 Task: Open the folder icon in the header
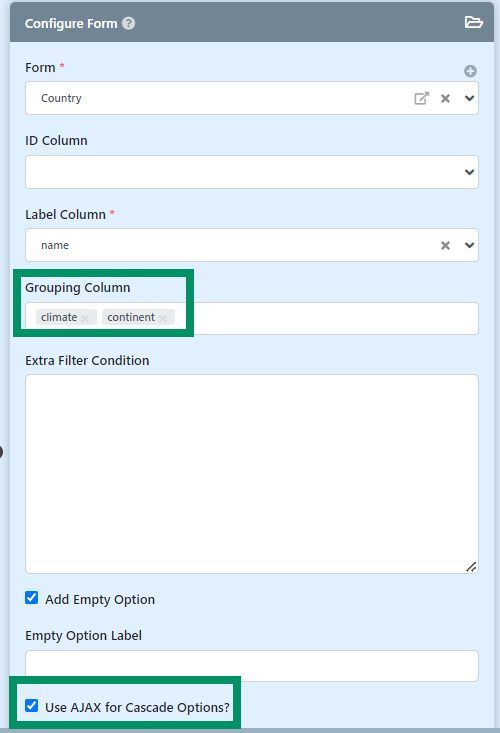point(473,22)
